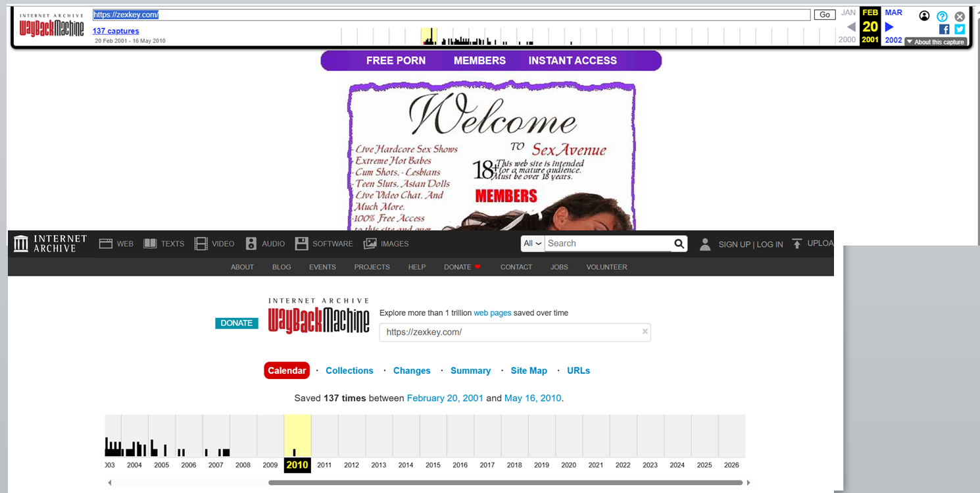Select year 2004 on the calendar timeline
This screenshot has width=980, height=493.
tap(134, 465)
